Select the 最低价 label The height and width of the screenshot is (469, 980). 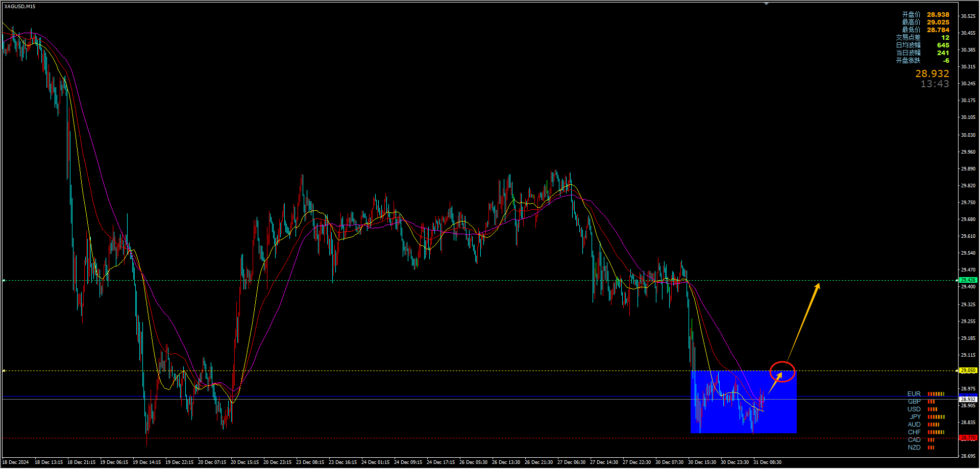[x=911, y=30]
